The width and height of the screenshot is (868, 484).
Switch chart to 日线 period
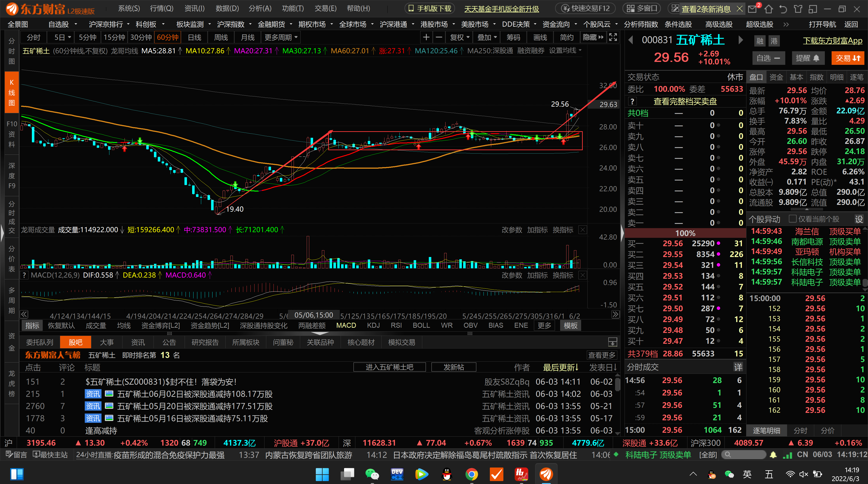point(194,37)
